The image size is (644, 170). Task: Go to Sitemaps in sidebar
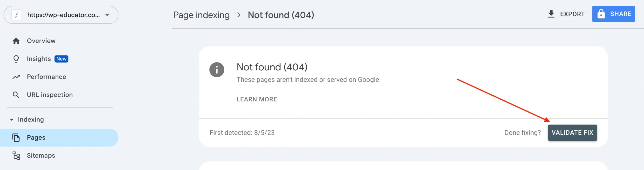tap(41, 156)
